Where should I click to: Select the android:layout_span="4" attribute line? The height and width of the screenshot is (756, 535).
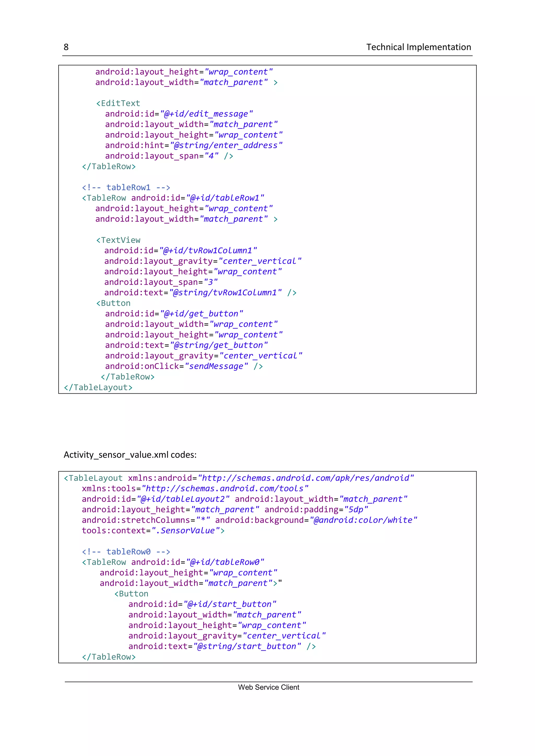(169, 156)
